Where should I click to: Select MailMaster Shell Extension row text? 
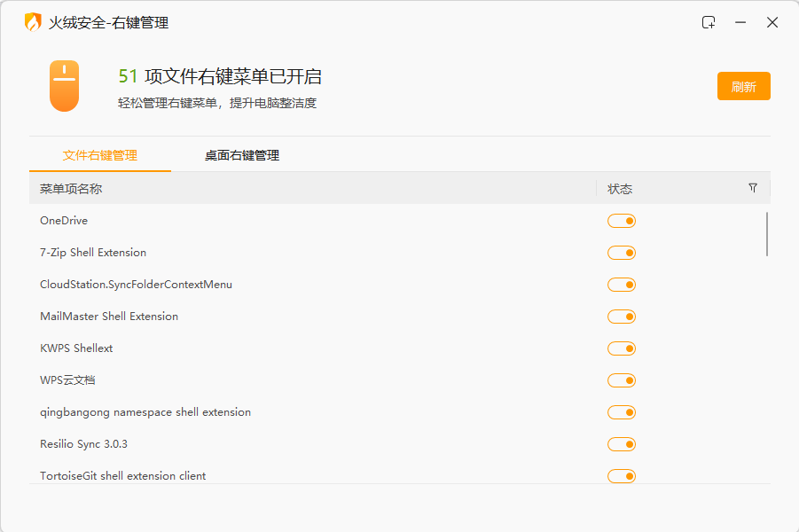point(109,317)
